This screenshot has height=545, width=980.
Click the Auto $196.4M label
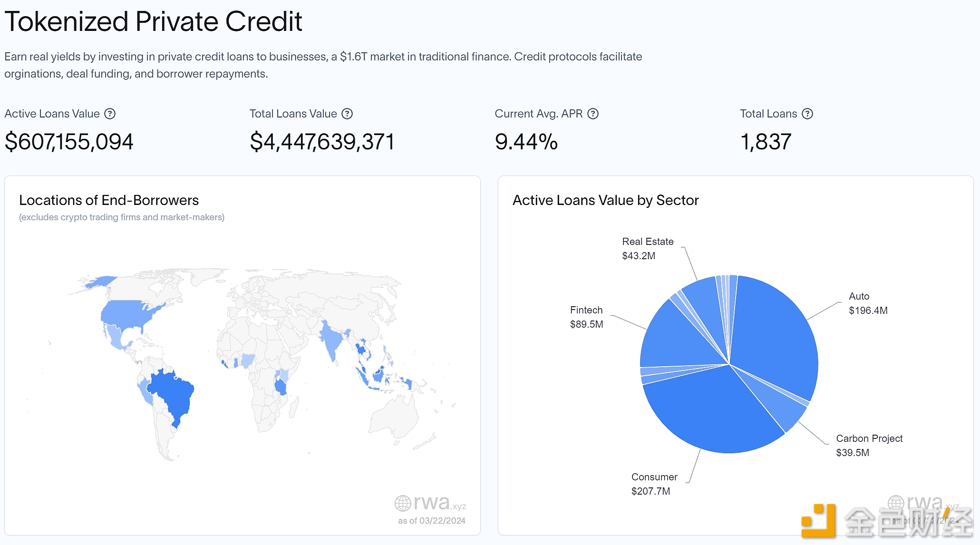(868, 303)
